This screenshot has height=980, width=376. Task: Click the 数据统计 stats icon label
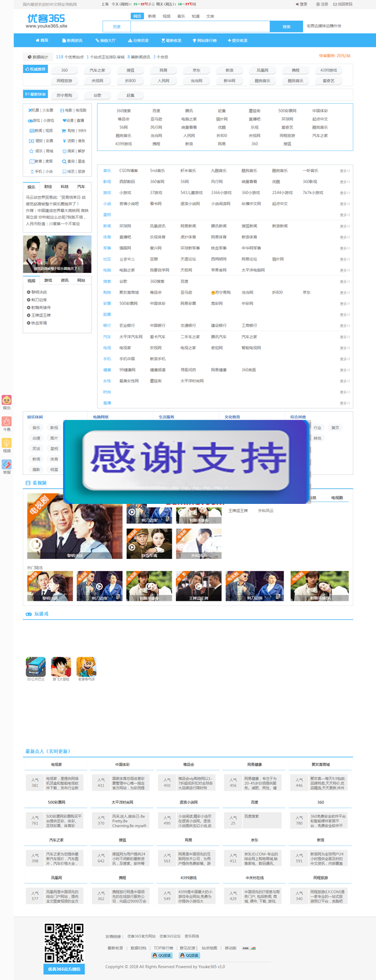pyautogui.click(x=38, y=57)
